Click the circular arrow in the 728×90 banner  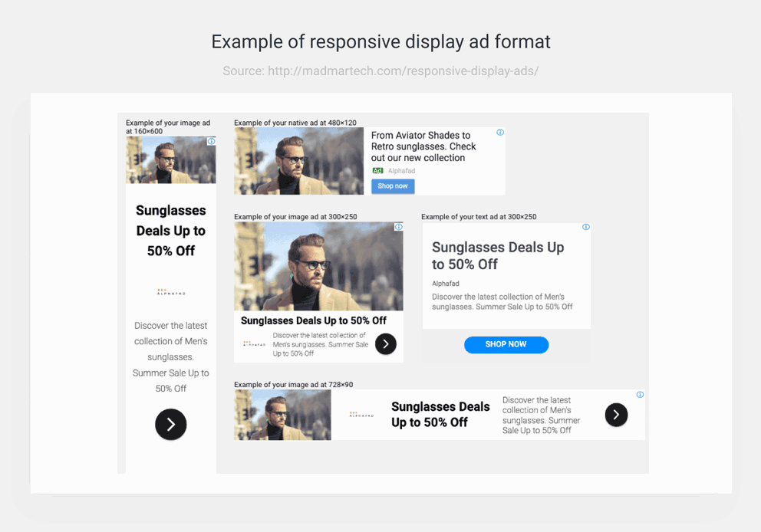pyautogui.click(x=616, y=415)
